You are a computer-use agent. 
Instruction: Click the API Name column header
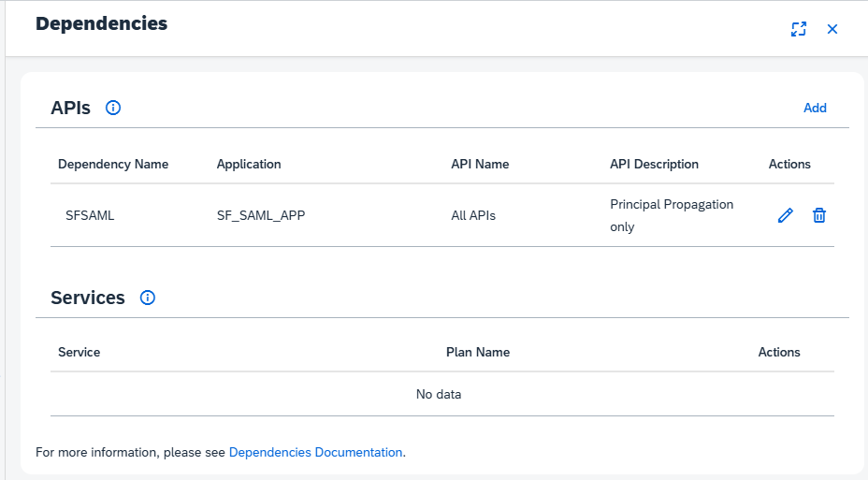[480, 164]
